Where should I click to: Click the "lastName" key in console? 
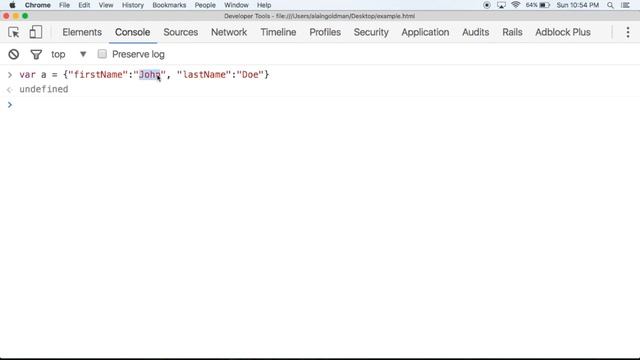204,75
